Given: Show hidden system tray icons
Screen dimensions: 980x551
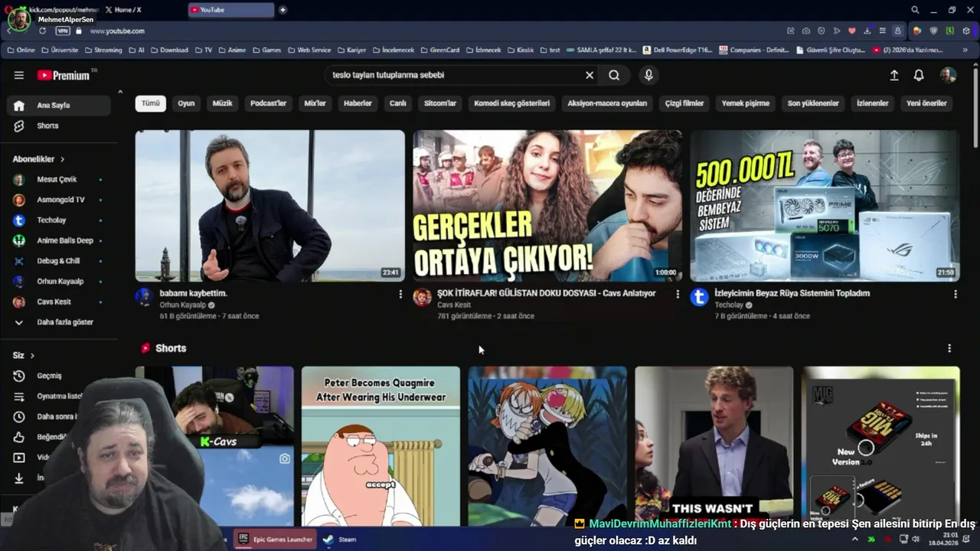Looking at the screenshot, I should click(855, 539).
